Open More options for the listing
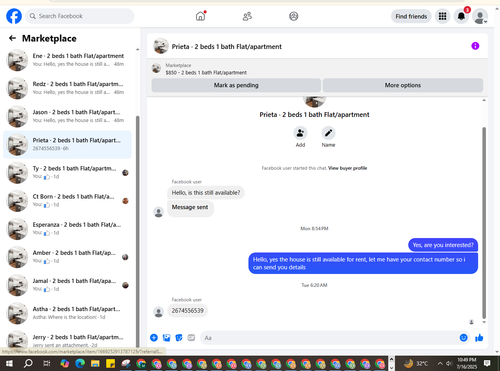Viewport: 500px width, 371px height. 403,85
